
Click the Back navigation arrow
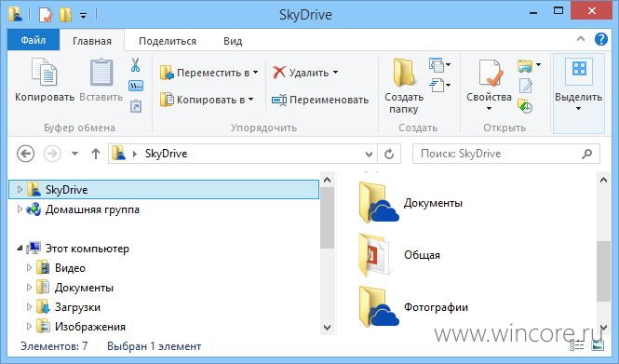click(26, 154)
